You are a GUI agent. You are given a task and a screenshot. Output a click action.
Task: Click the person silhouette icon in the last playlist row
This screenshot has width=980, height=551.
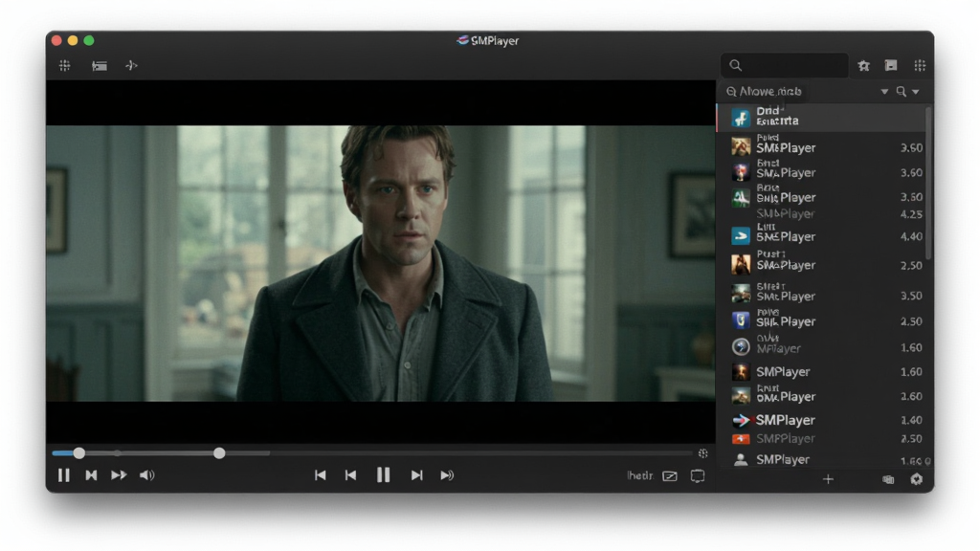click(x=741, y=460)
